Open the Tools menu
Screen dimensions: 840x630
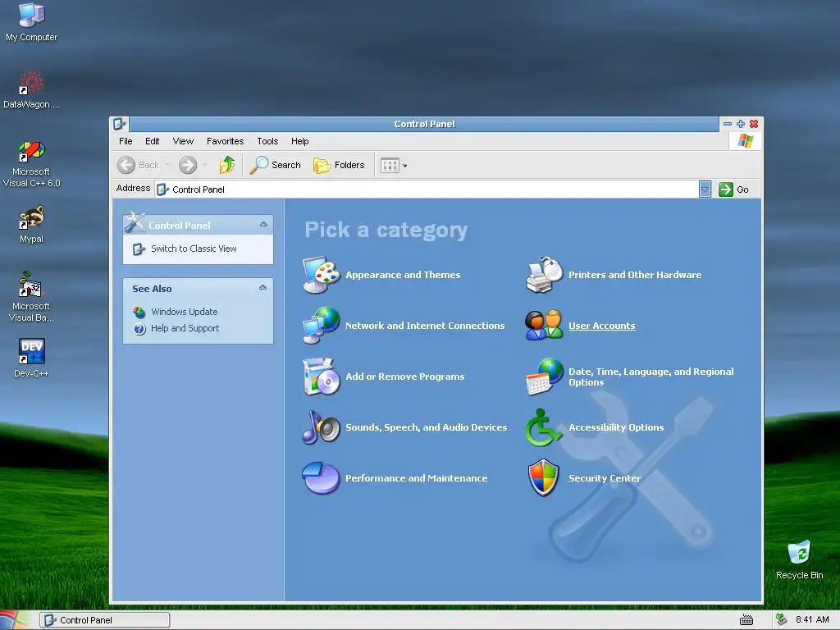tap(267, 141)
